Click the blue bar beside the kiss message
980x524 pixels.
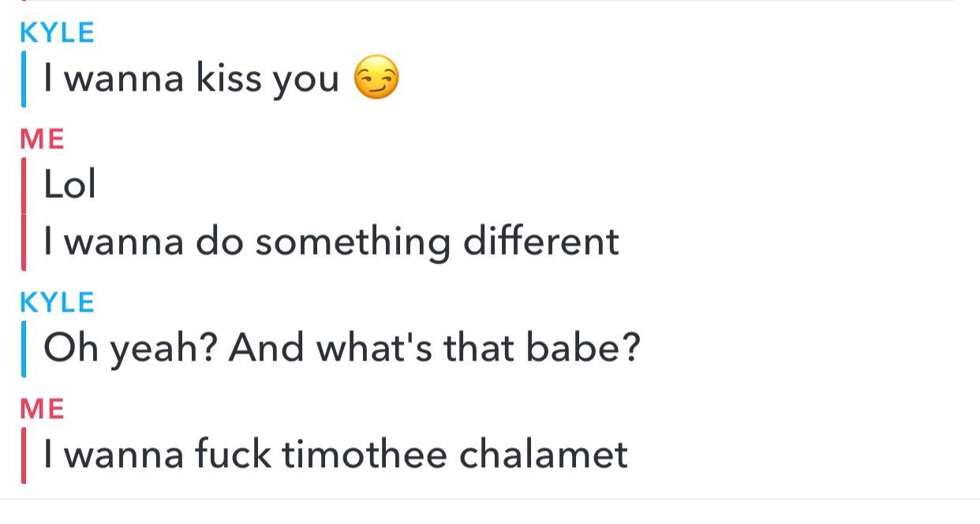point(24,78)
